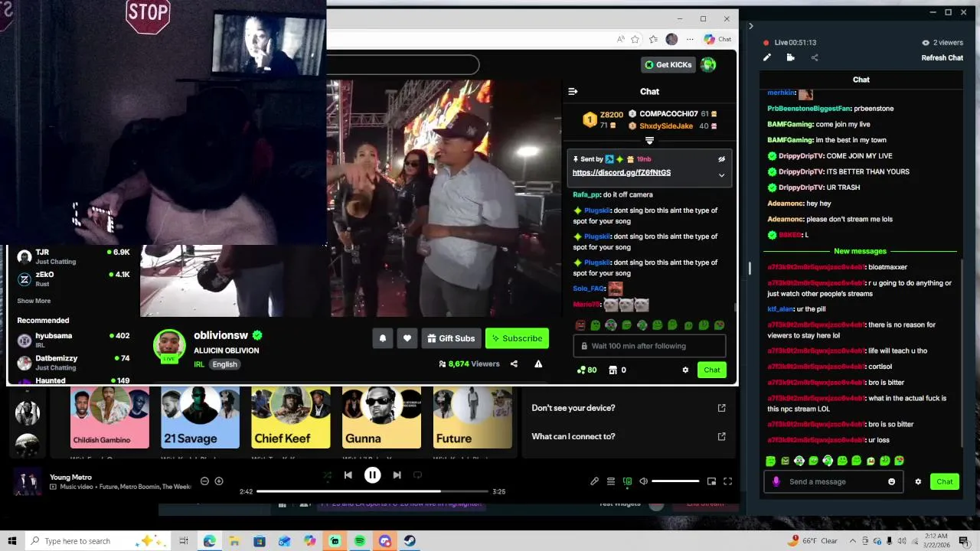This screenshot has height=551, width=980.
Task: Open the Gunna radio card
Action: click(x=381, y=417)
